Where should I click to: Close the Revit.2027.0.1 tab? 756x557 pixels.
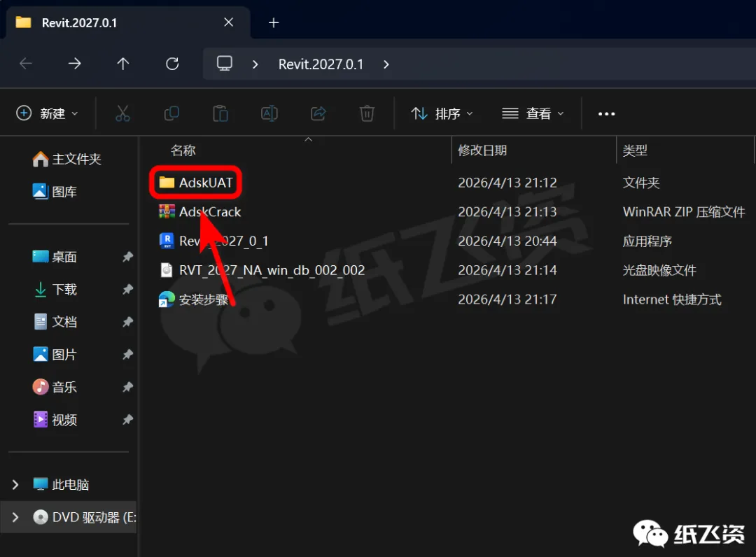pyautogui.click(x=228, y=22)
